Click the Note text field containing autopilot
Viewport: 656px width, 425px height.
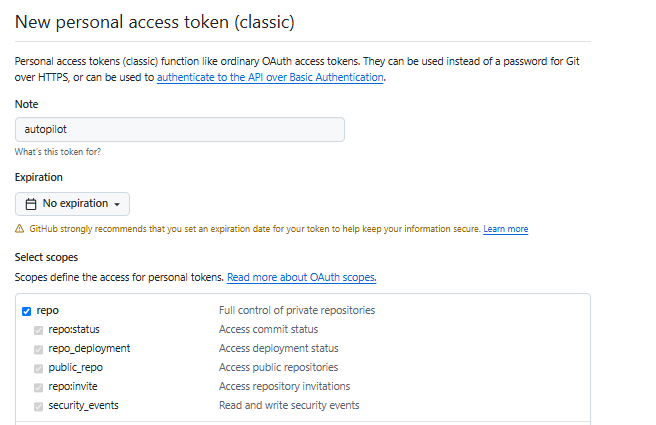point(180,130)
